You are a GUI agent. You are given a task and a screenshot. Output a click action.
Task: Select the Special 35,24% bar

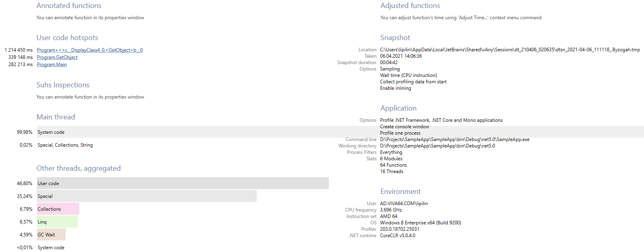pyautogui.click(x=147, y=196)
